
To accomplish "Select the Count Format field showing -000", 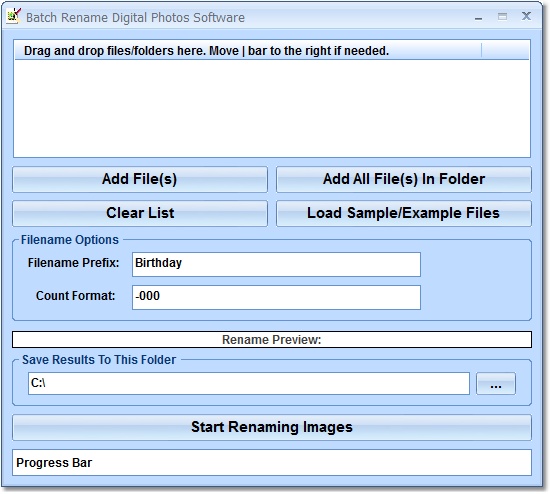I will [x=276, y=297].
